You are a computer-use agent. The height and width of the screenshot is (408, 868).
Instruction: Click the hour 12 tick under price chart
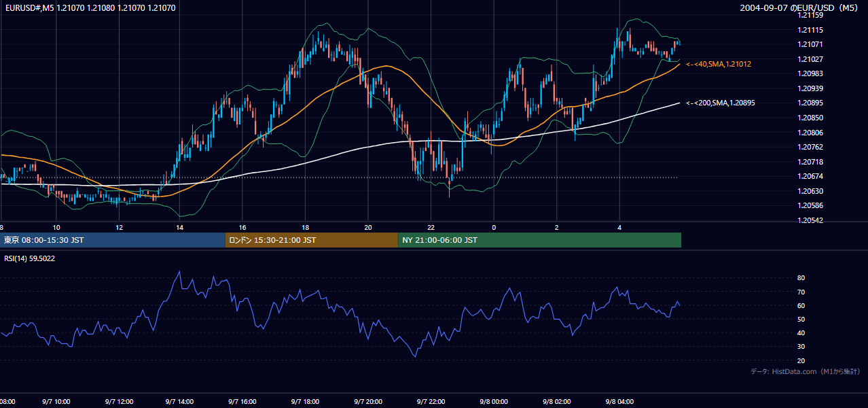click(x=119, y=227)
